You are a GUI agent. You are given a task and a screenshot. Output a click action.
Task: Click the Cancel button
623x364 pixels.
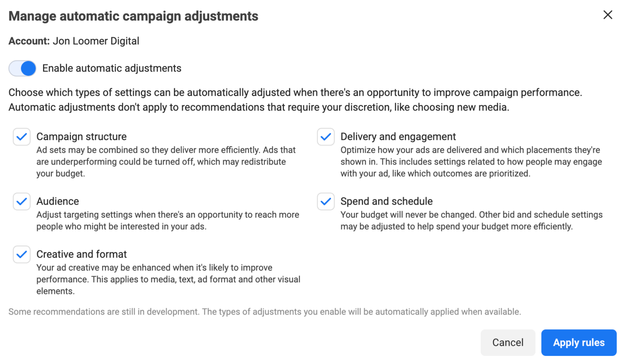[508, 343]
